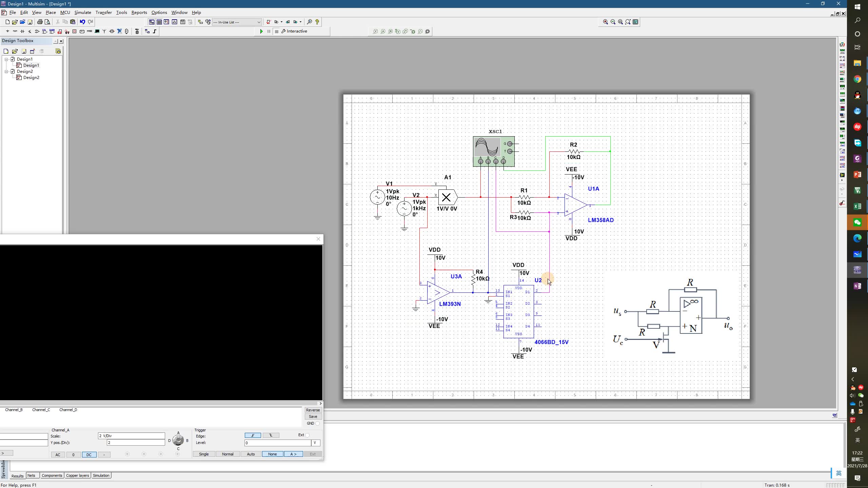
Task: Toggle full screen view icon
Action: click(636, 22)
